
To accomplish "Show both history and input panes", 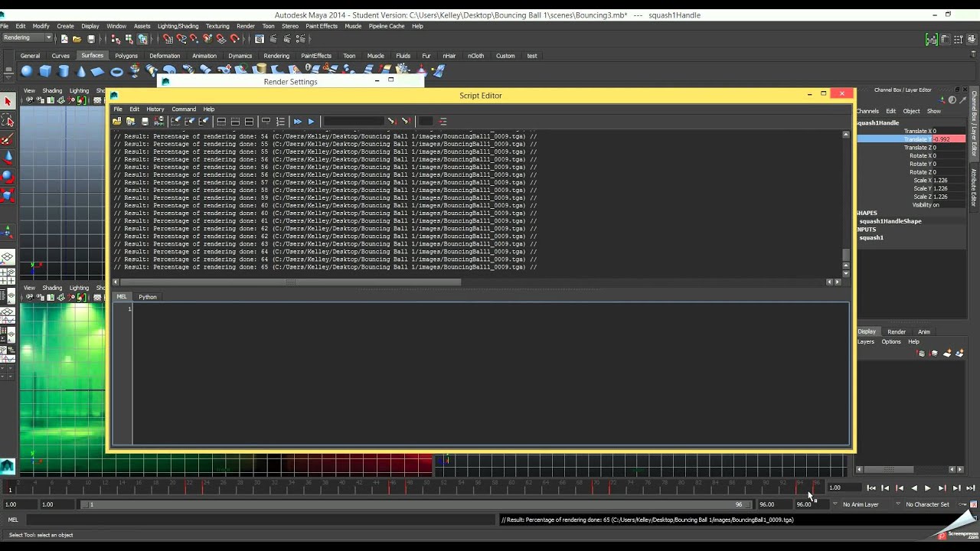I will click(249, 122).
